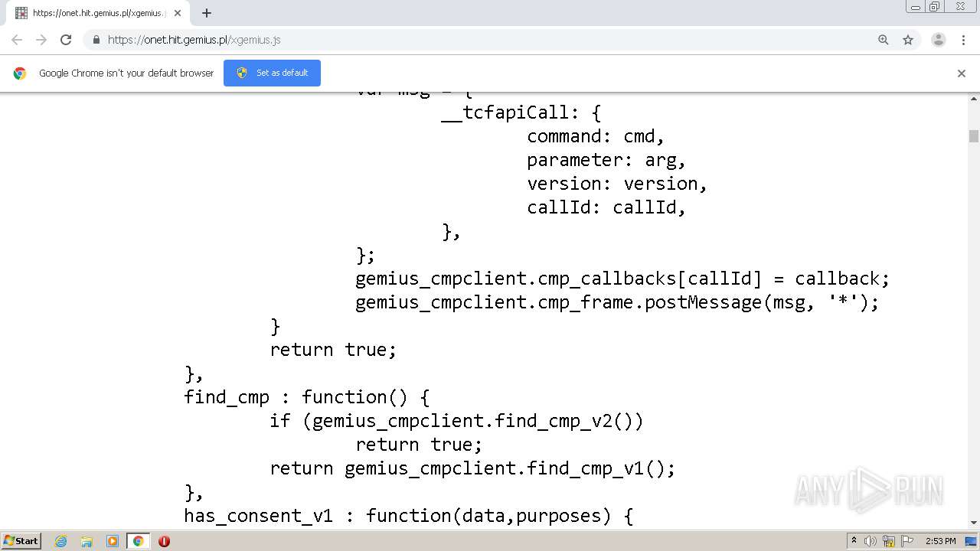The height and width of the screenshot is (551, 980).
Task: Click the cmp_callbacks[callId] = callback line
Action: (622, 279)
